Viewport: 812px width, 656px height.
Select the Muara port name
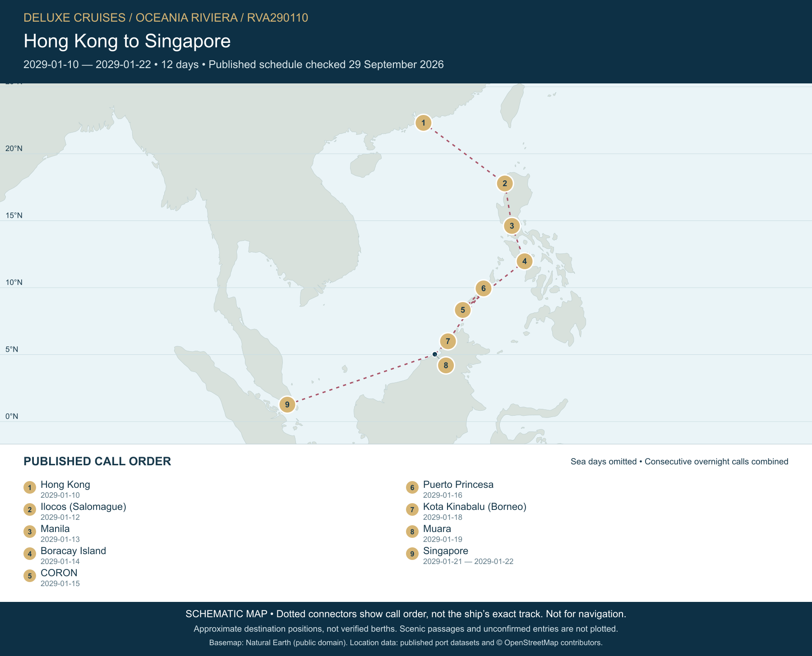click(437, 529)
